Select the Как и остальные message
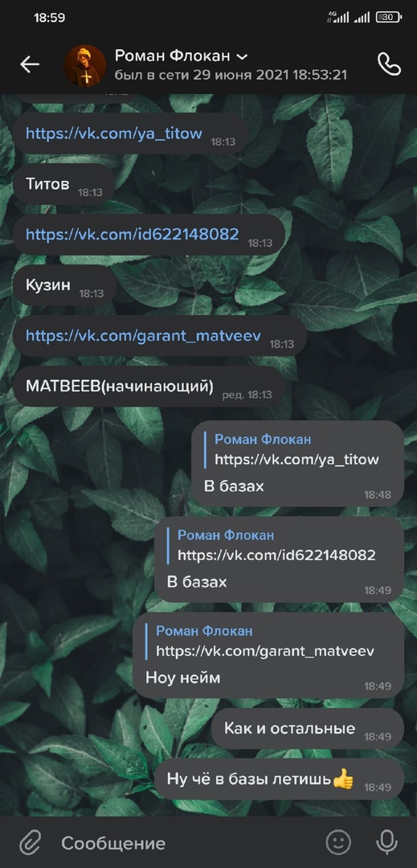417x868 pixels. (x=308, y=728)
